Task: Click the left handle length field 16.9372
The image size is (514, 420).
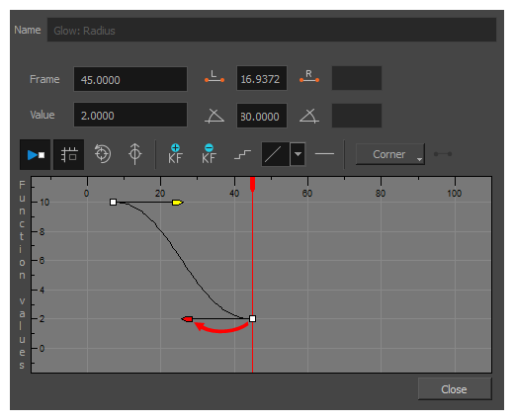Action: 262,78
